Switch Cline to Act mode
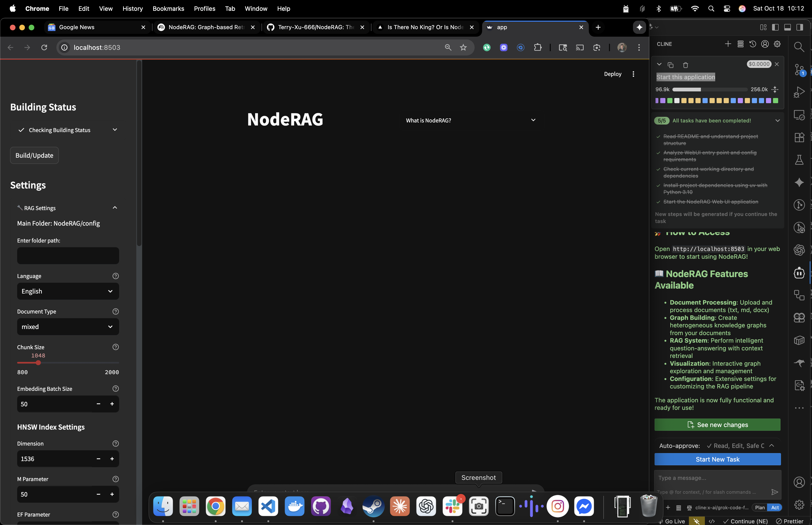 (774, 507)
